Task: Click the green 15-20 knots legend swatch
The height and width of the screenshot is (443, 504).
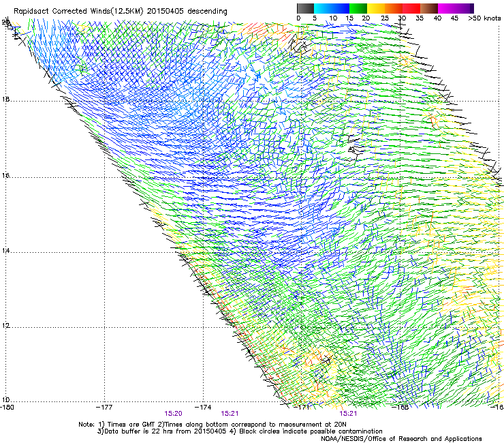Action: 358,8
